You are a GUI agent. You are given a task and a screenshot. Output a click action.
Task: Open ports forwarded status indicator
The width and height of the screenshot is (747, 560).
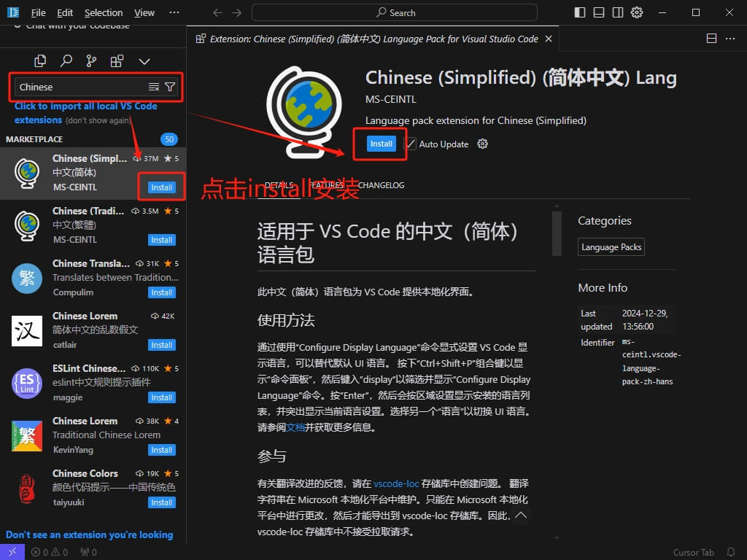coord(88,553)
